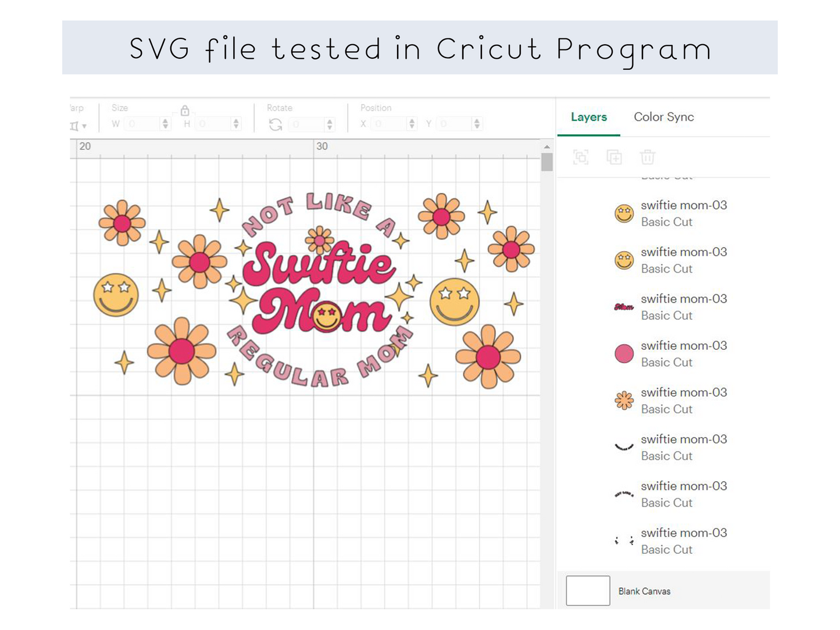Click the orange daisy flower layer thumbnail
Image resolution: width=840 pixels, height=630 pixels.
[624, 400]
